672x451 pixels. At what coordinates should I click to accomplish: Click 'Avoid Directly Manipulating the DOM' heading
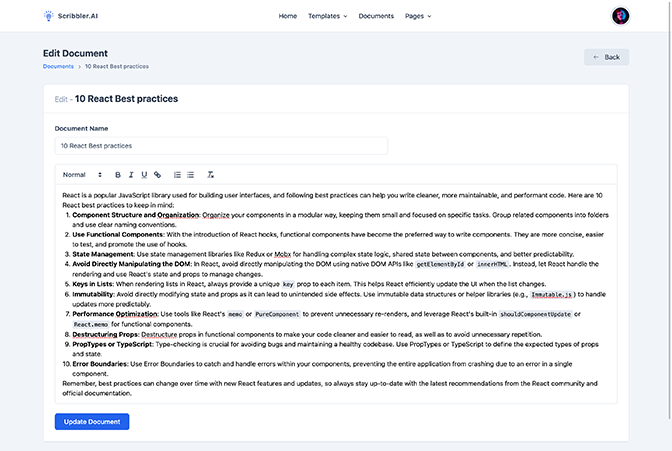(131, 264)
